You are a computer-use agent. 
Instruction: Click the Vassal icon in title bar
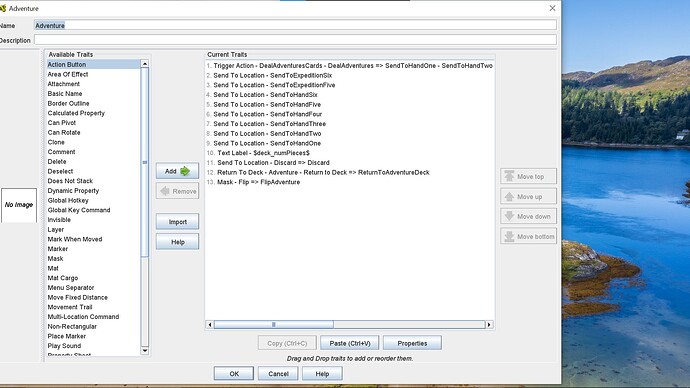[x=3, y=8]
